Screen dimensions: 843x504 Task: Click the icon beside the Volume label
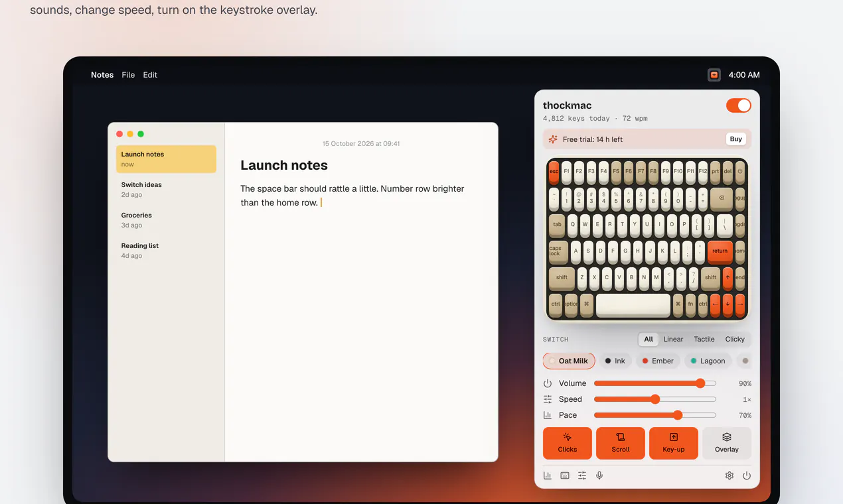pyautogui.click(x=548, y=383)
